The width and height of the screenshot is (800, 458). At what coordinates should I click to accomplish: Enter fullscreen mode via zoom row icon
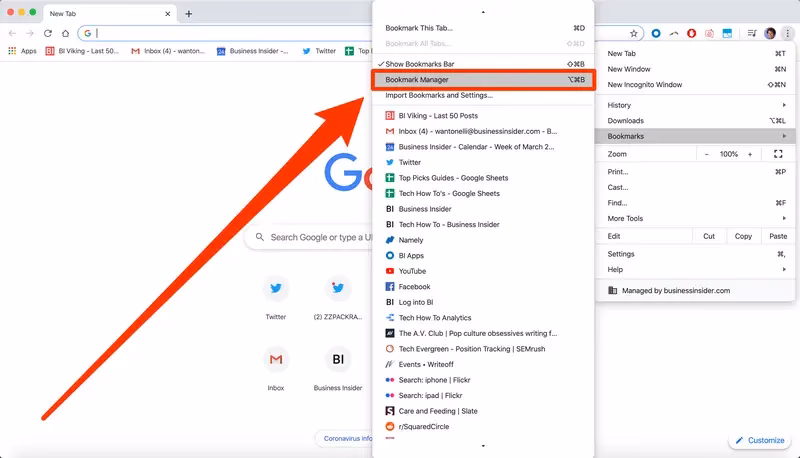(778, 154)
